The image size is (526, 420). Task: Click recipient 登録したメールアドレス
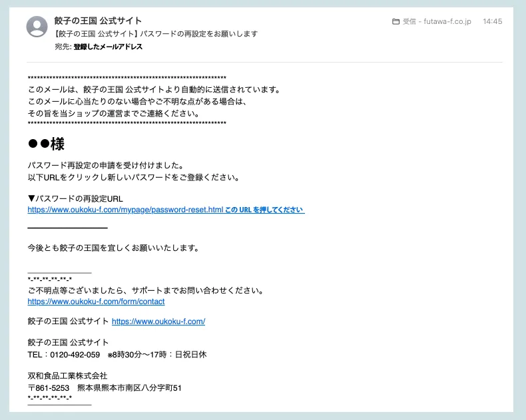pyautogui.click(x=108, y=47)
